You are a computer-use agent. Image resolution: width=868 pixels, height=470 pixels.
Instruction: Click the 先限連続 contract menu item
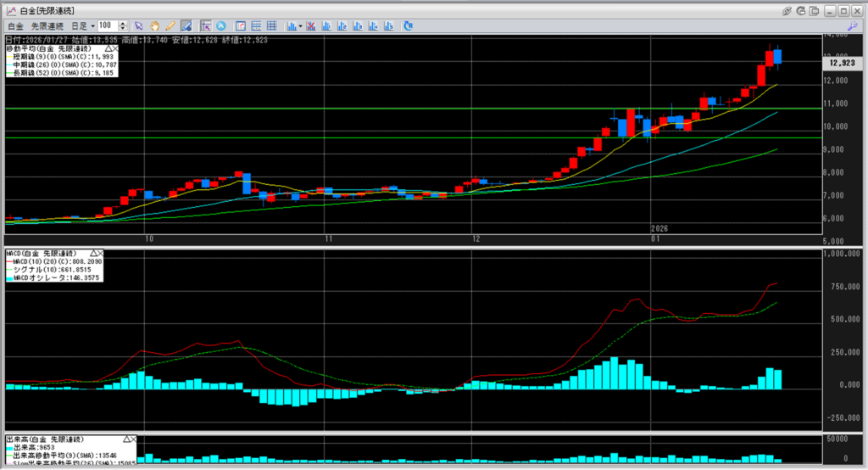click(x=47, y=26)
